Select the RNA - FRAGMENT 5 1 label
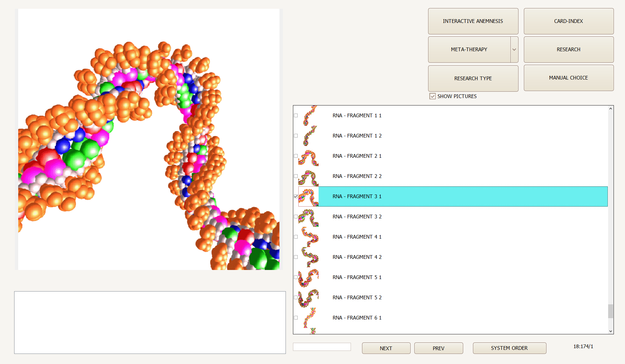This screenshot has width=625, height=364. pos(357,277)
